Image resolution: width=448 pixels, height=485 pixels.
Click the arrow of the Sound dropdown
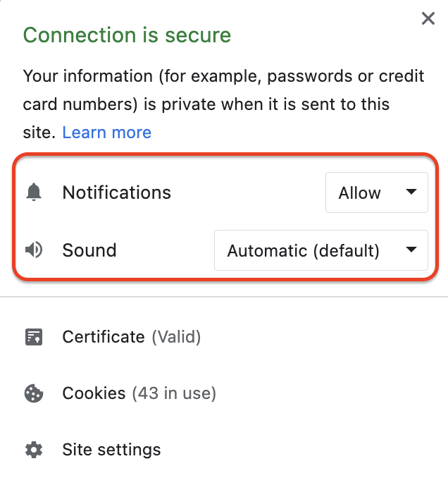pos(411,250)
